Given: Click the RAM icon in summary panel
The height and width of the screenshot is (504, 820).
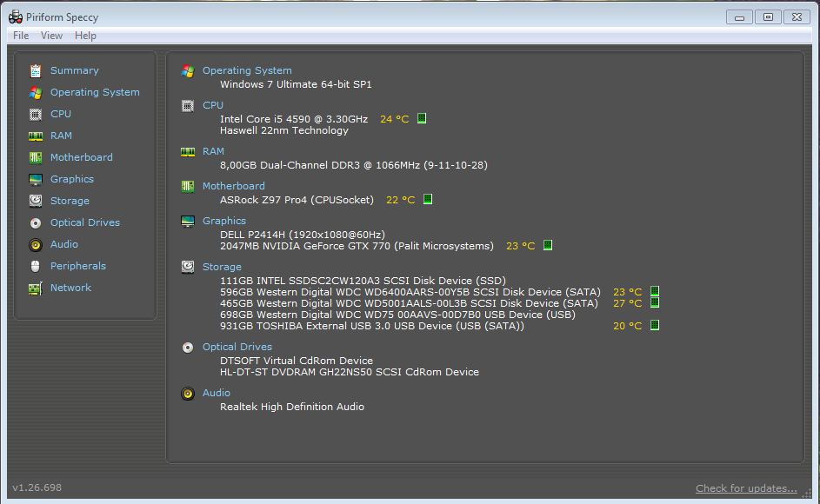Looking at the screenshot, I should tap(188, 151).
